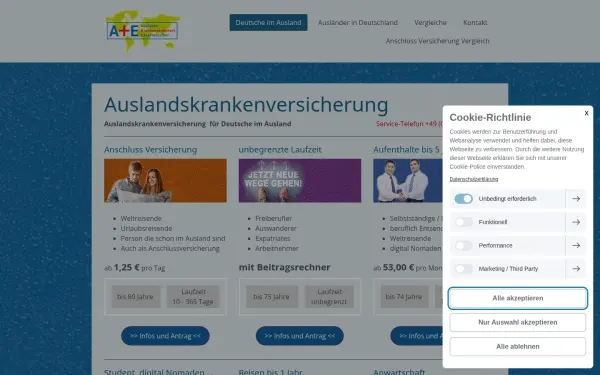The image size is (600, 375).
Task: Open the unbegrenzte Laufzeit heading link
Action: pyautogui.click(x=280, y=150)
